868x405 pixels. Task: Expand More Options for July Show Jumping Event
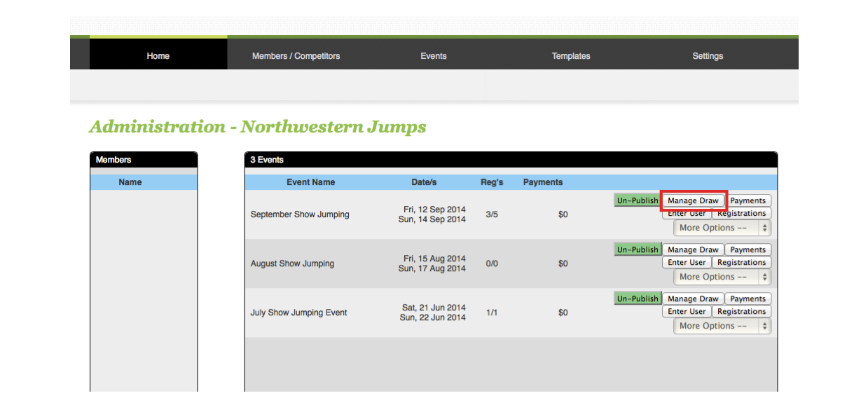click(x=722, y=326)
